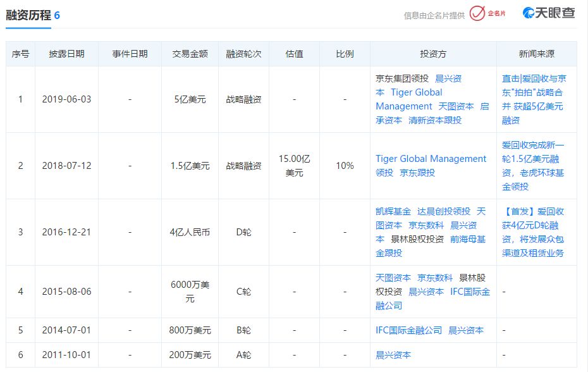Open the 天图资本 investor link
This screenshot has width=588, height=372.
(x=456, y=106)
